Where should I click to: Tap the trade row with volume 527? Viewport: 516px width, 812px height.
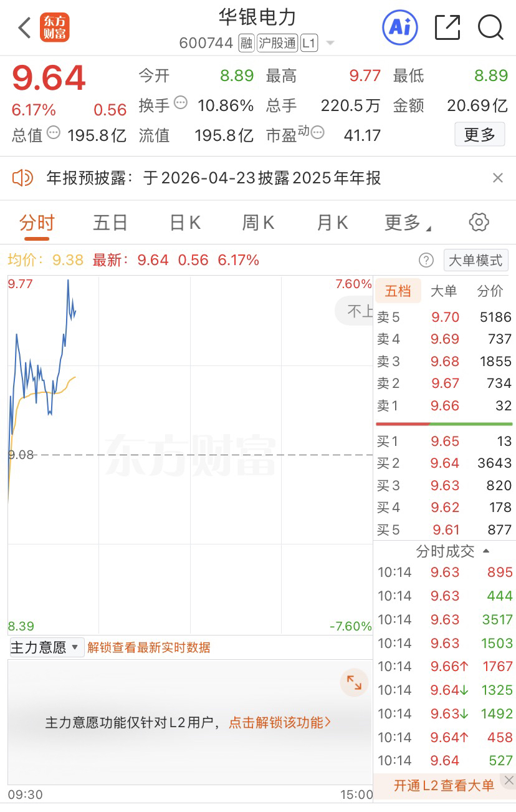445,761
